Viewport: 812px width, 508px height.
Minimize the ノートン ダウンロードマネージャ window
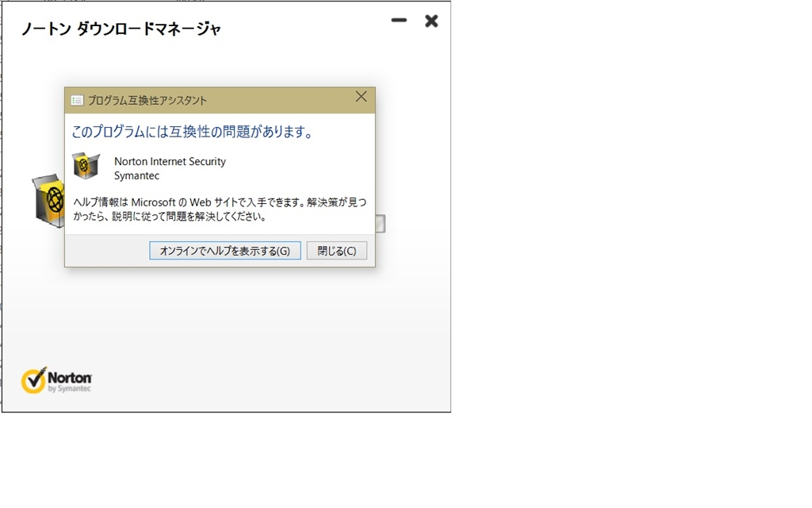(x=399, y=21)
